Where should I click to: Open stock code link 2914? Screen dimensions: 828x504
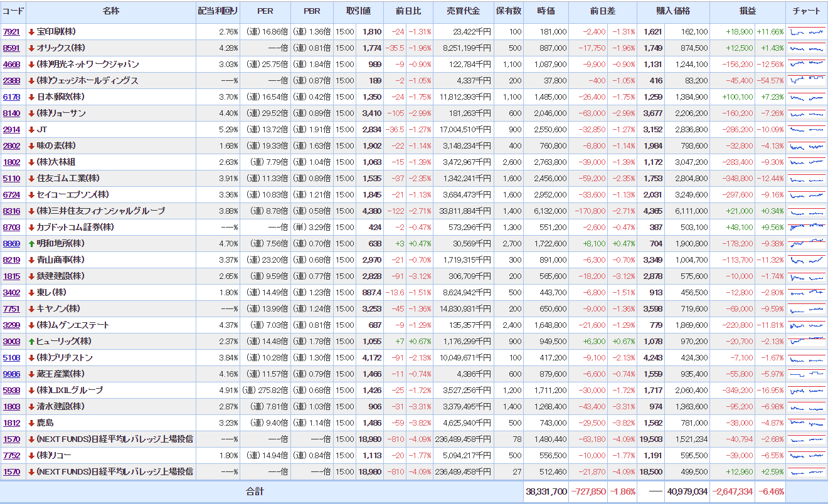11,130
